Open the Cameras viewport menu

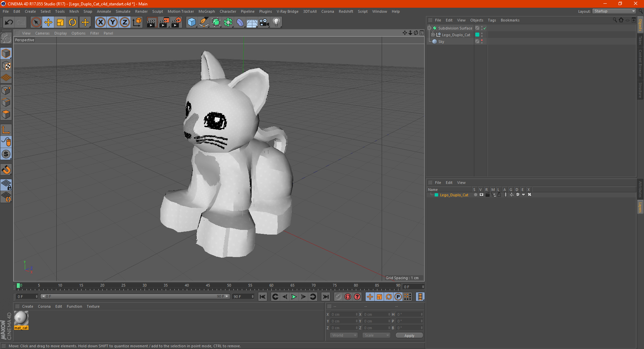(x=42, y=33)
